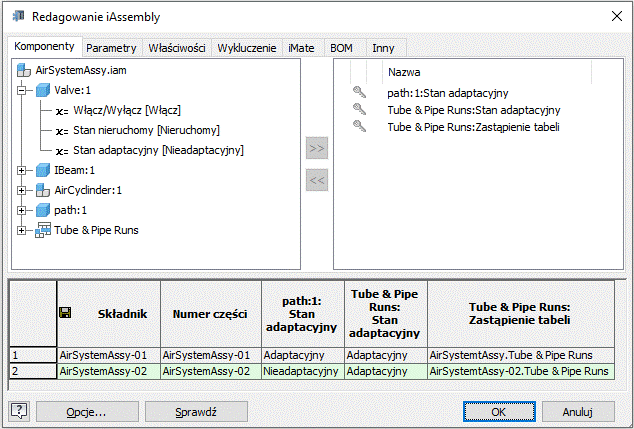The image size is (634, 429).
Task: Click parameter icon beside Stan adaptacyjny [Nieadaptacyjny]
Action: [x=62, y=151]
